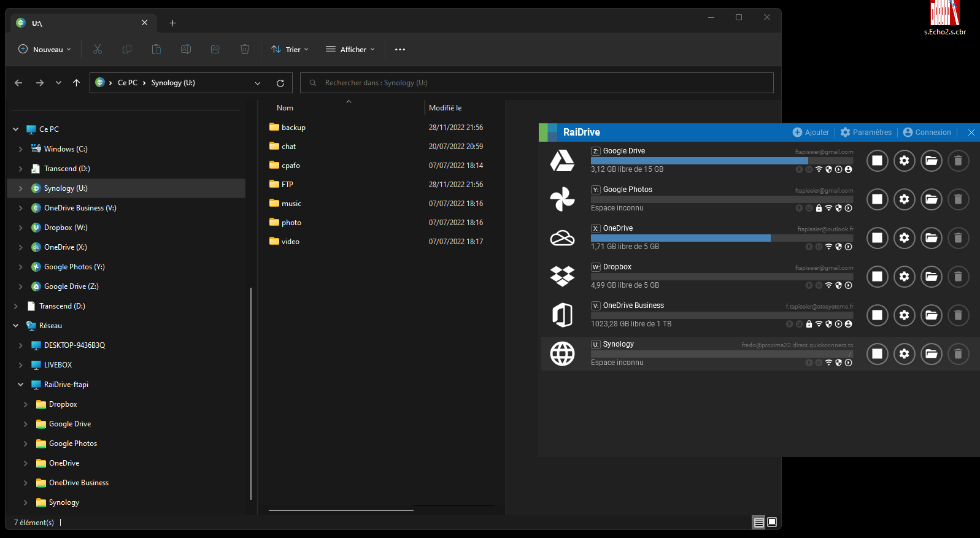Refresh the Synology (U:) folder view
This screenshot has height=538, width=980.
click(x=280, y=83)
